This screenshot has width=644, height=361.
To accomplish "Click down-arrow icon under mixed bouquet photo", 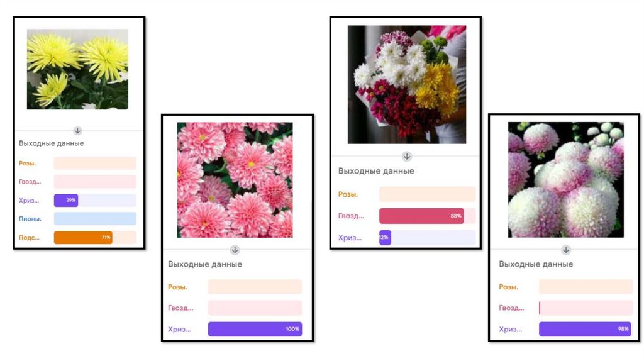I will [407, 156].
